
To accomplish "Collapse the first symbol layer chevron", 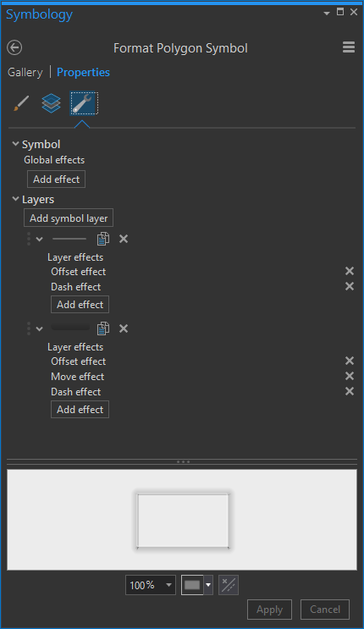I will pyautogui.click(x=39, y=239).
